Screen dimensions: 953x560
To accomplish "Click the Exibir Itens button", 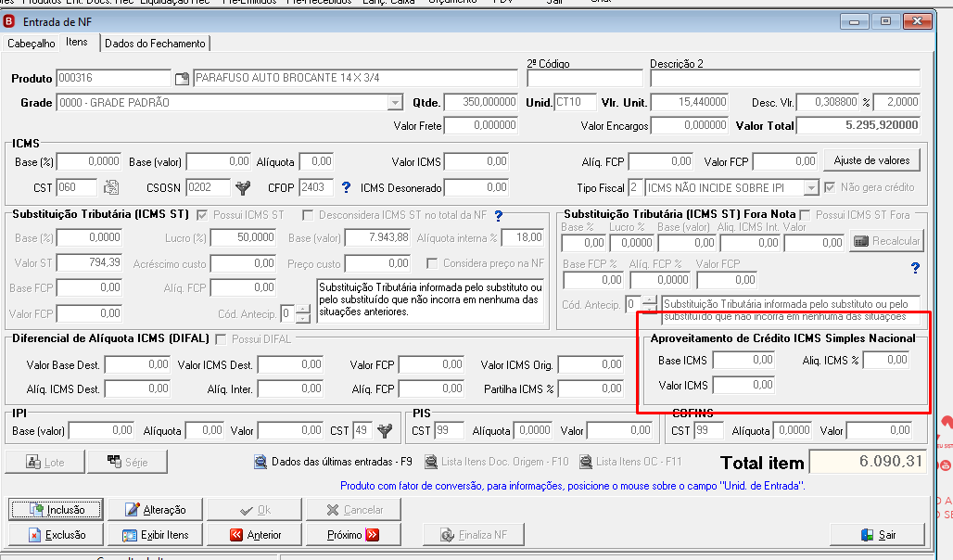I will [155, 535].
